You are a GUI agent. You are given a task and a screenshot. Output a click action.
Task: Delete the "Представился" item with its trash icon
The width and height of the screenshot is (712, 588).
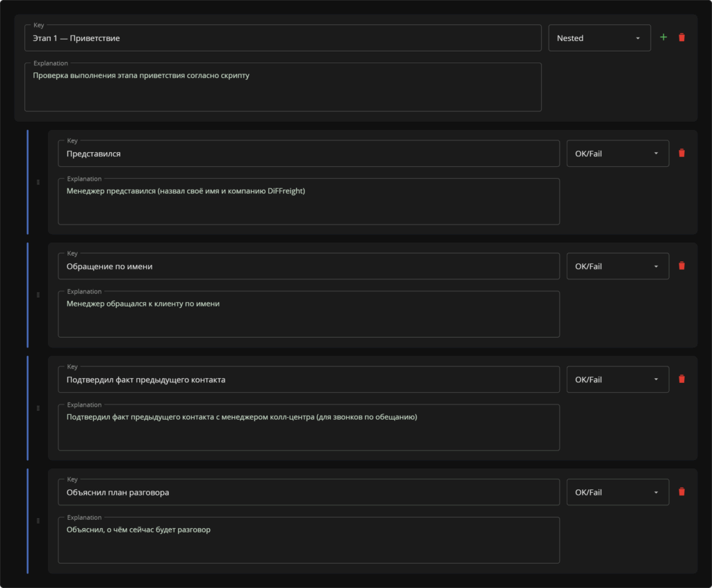(681, 153)
